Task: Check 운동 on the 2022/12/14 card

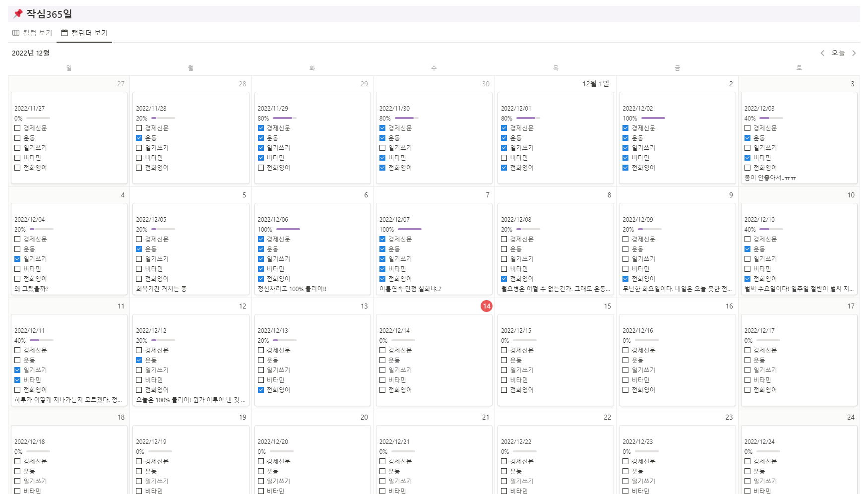Action: [x=382, y=360]
